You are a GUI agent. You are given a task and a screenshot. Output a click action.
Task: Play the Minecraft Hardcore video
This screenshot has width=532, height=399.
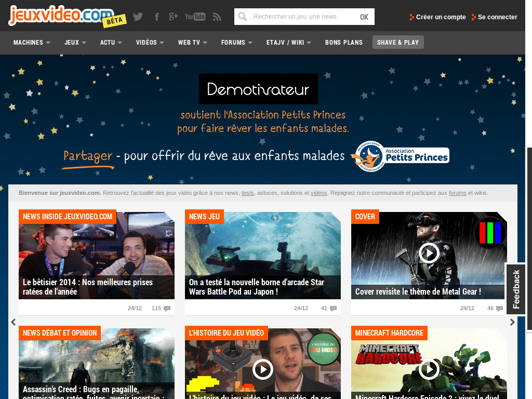click(x=429, y=369)
